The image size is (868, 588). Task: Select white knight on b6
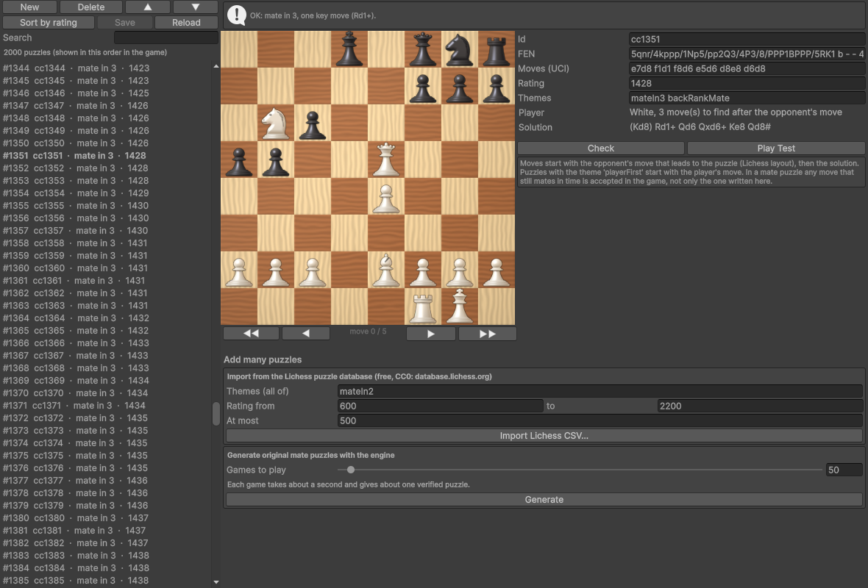pyautogui.click(x=276, y=123)
